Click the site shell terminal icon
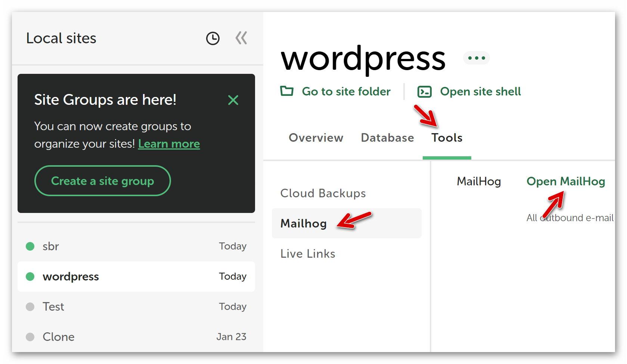Screen dimensions: 627x364 click(425, 92)
